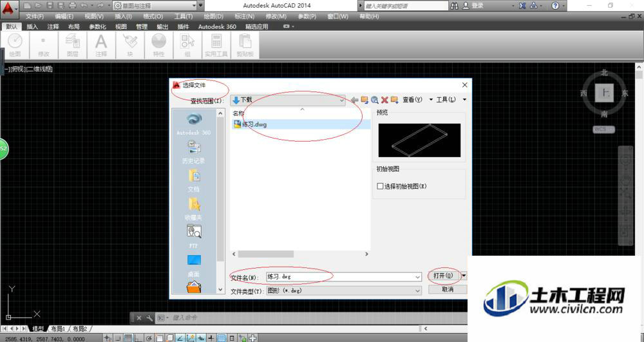Tick the 选择初始视图 checkbox
The height and width of the screenshot is (342, 644).
pos(380,186)
